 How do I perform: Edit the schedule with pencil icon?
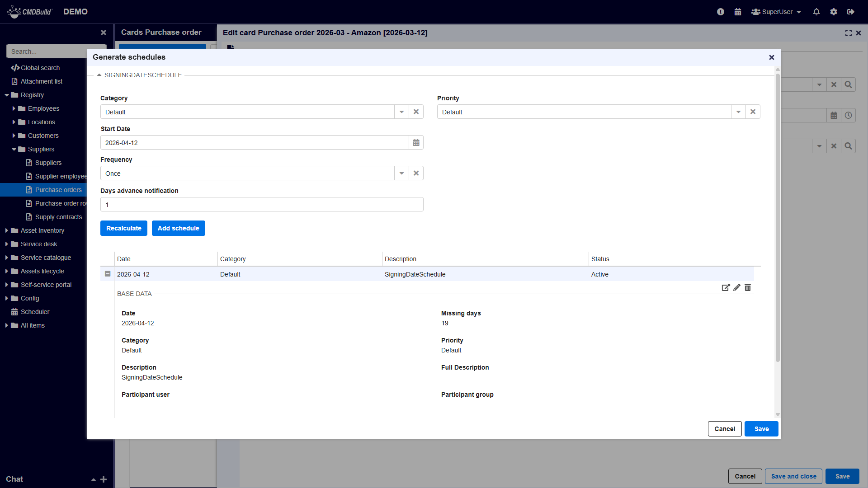pos(737,287)
